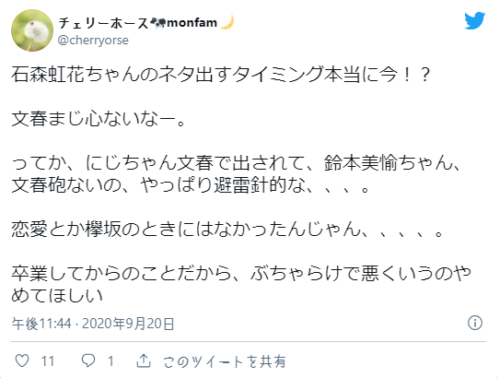The image size is (500, 378).
Task: Visit the @cherryorse handle link
Action: [93, 40]
